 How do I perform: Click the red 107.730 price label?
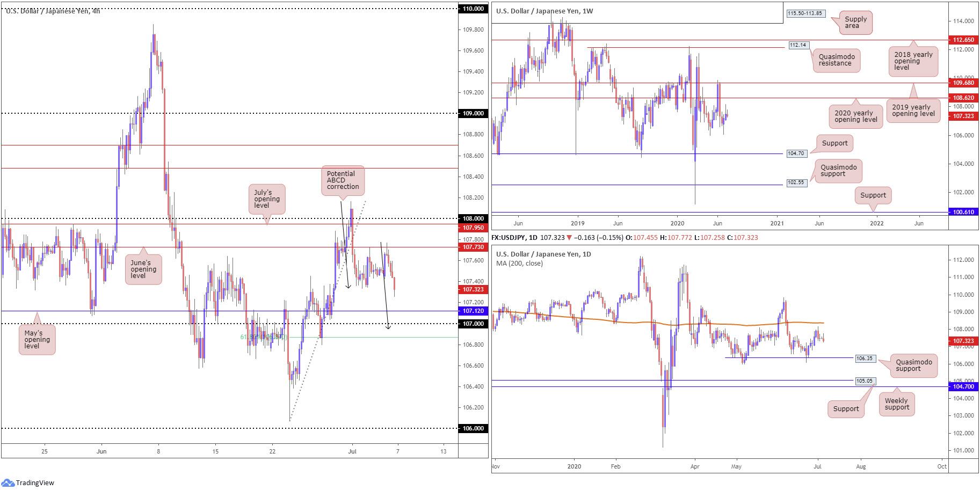[473, 247]
